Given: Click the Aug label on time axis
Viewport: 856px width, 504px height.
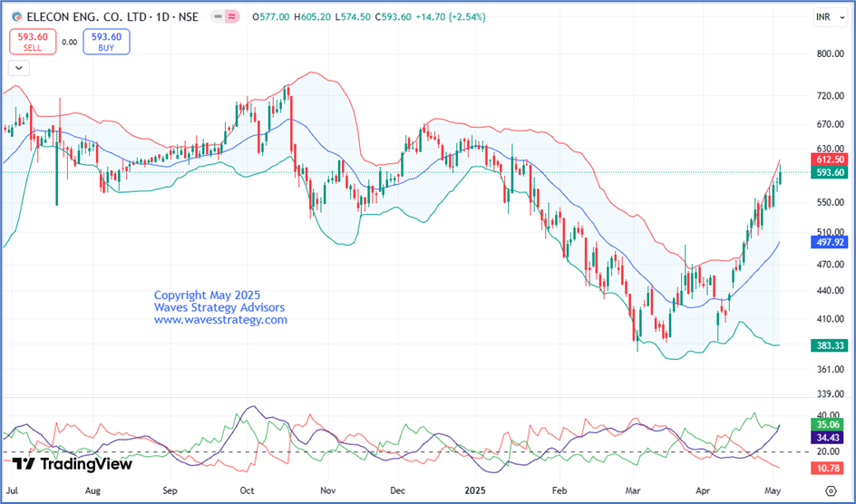Looking at the screenshot, I should (x=92, y=490).
